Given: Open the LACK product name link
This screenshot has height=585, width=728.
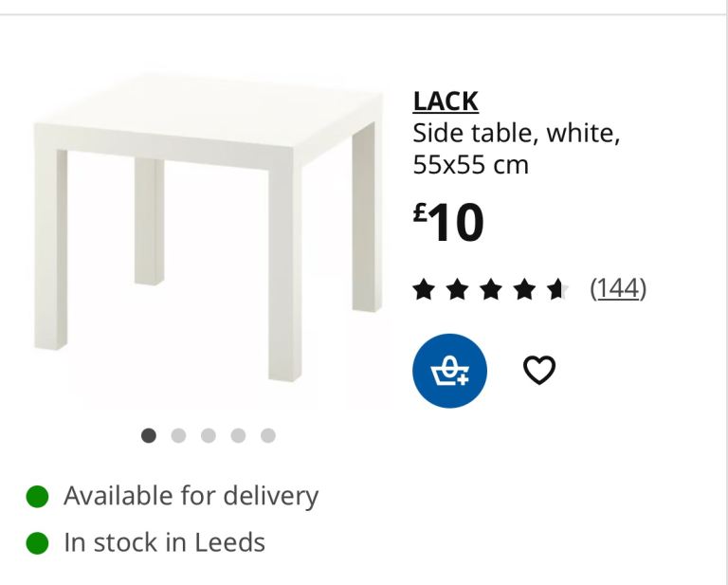Looking at the screenshot, I should click(x=446, y=101).
